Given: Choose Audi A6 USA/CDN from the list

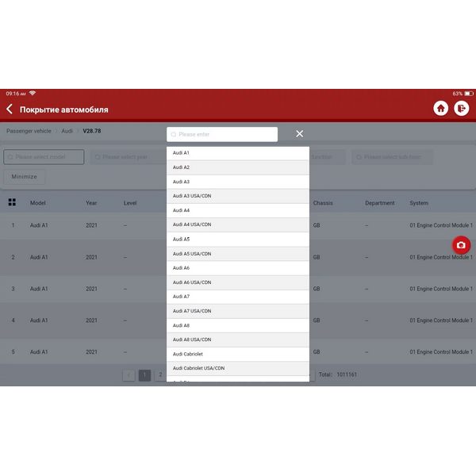Looking at the screenshot, I should [x=238, y=282].
